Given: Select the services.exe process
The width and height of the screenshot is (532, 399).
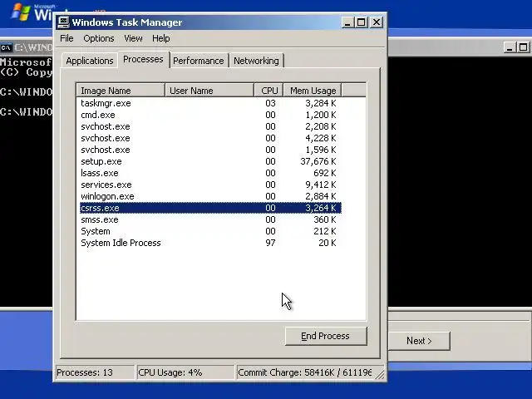Looking at the screenshot, I should (x=210, y=185).
